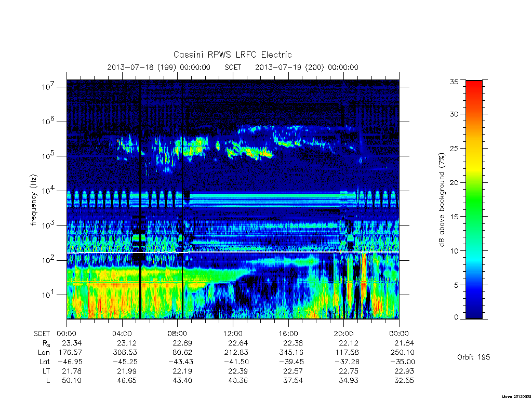This screenshot has width=532, height=399.
Task: Click the SCET row label below the plot
Action: click(42, 334)
